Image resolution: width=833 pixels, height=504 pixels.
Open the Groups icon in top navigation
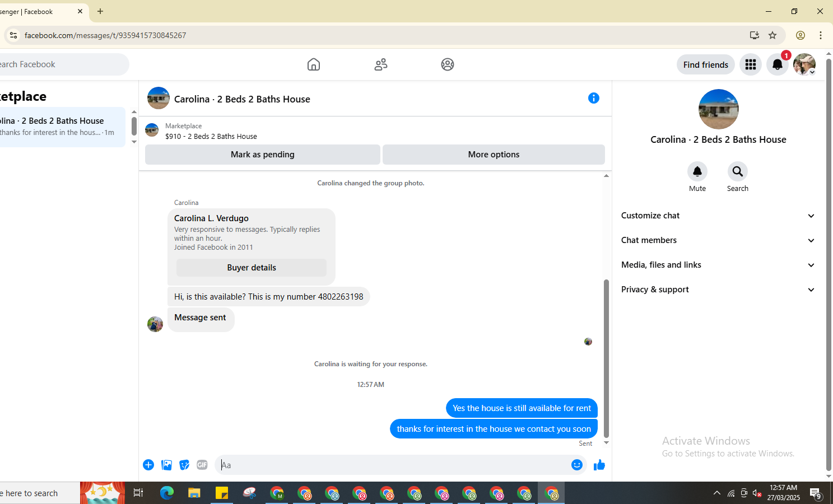pyautogui.click(x=448, y=64)
